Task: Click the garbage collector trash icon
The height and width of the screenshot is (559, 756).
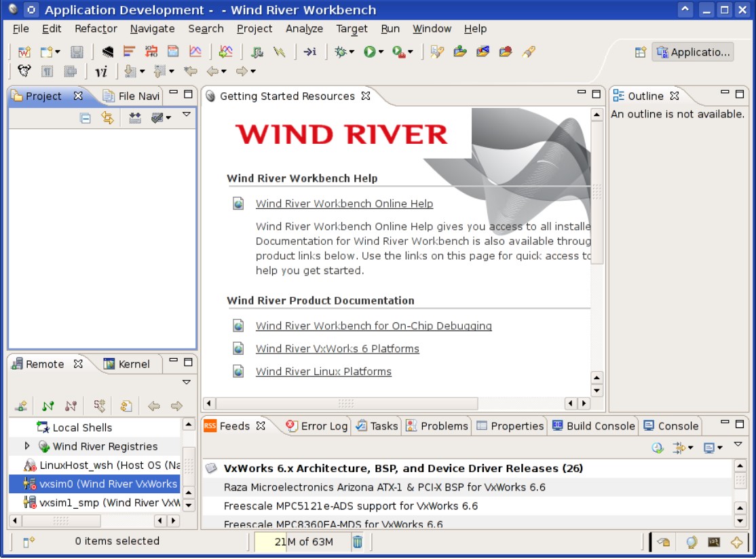Action: click(357, 541)
